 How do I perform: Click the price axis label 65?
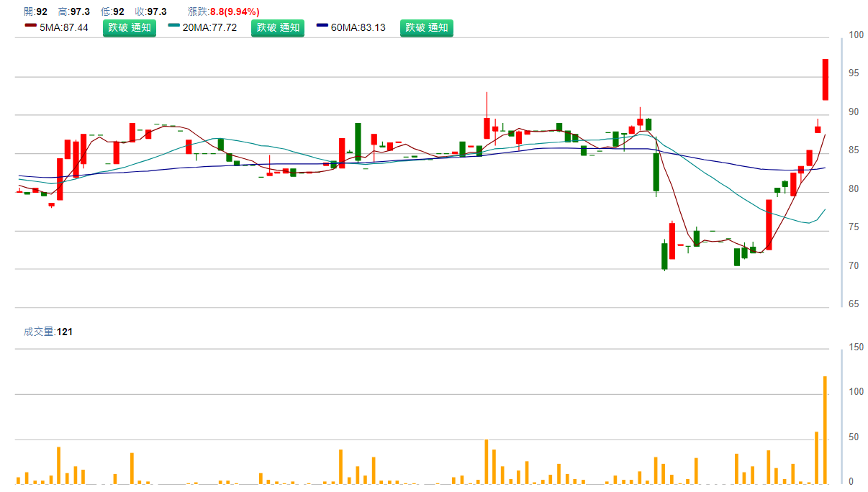[x=854, y=304]
